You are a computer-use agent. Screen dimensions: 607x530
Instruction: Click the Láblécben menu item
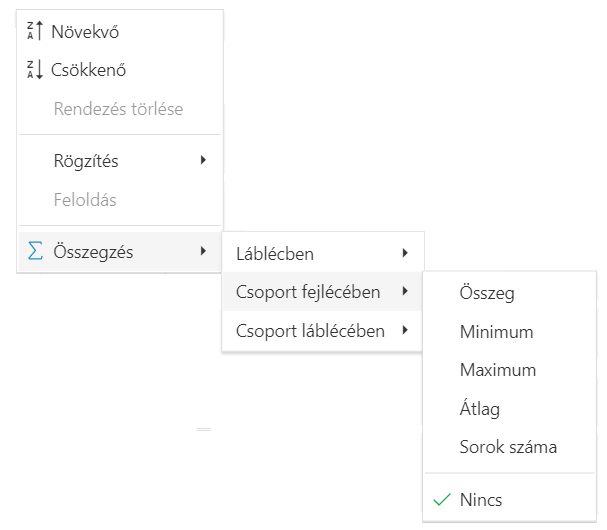(x=275, y=254)
